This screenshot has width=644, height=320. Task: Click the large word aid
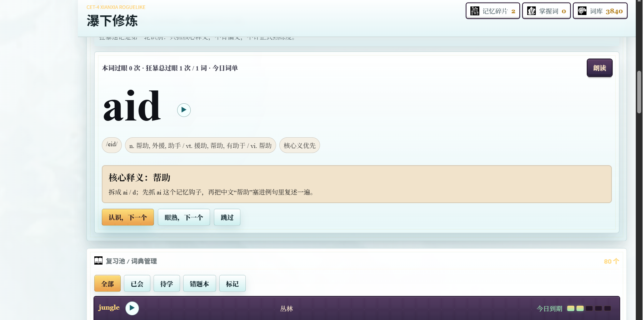132,106
